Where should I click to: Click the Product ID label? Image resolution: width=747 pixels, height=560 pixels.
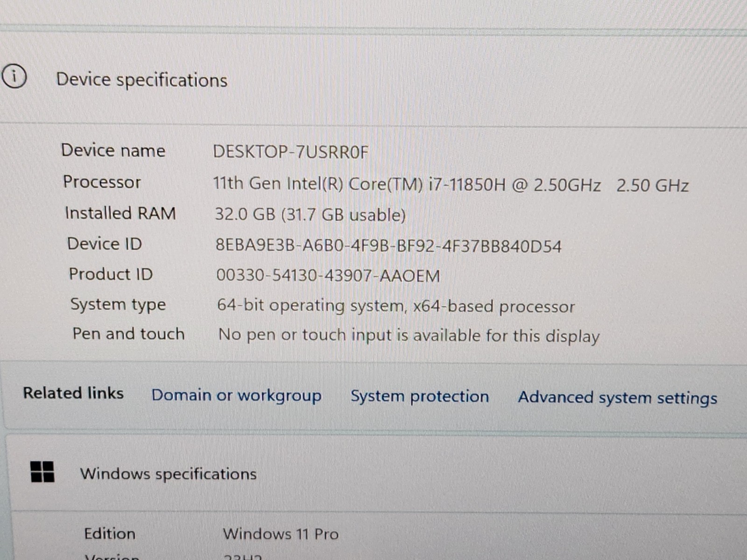tap(111, 274)
